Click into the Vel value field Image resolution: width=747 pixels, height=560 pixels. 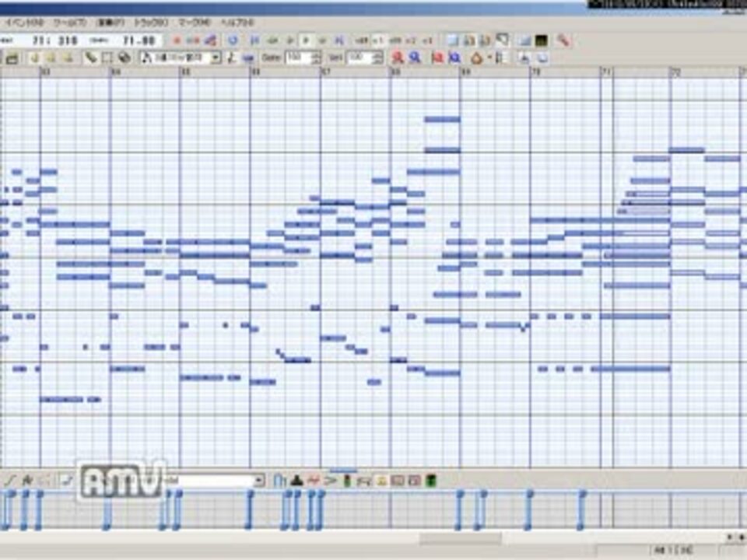359,58
